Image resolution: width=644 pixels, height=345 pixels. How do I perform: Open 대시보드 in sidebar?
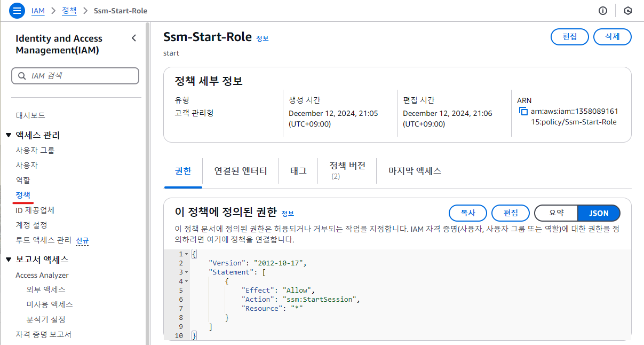30,115
